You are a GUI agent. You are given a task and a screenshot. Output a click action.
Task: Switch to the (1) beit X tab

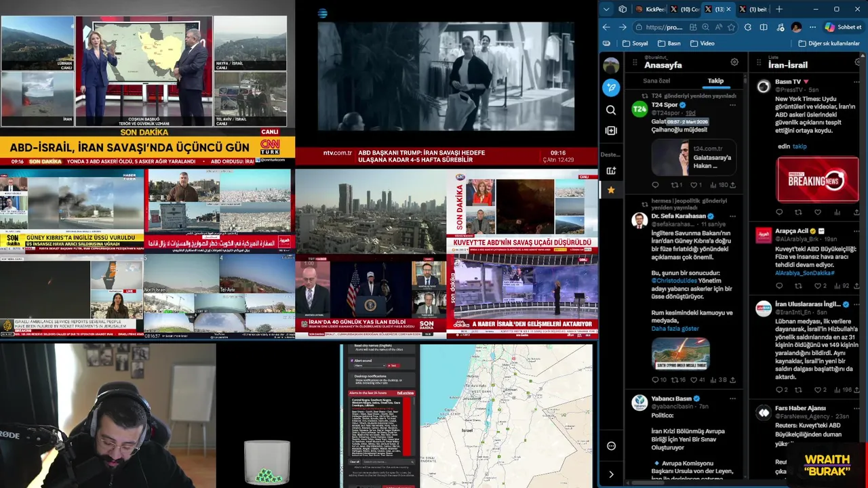point(753,9)
